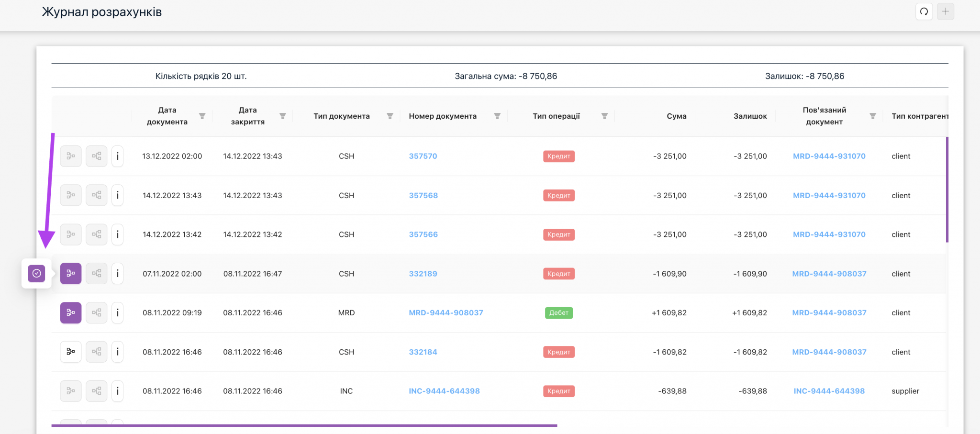
Task: Click Кількість рядків 20 шт. text
Action: click(201, 76)
